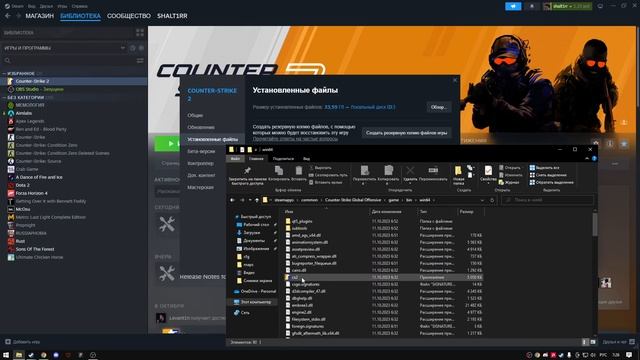
Task: Open the Pin to Quick access ribbon icon
Action: [x=247, y=171]
